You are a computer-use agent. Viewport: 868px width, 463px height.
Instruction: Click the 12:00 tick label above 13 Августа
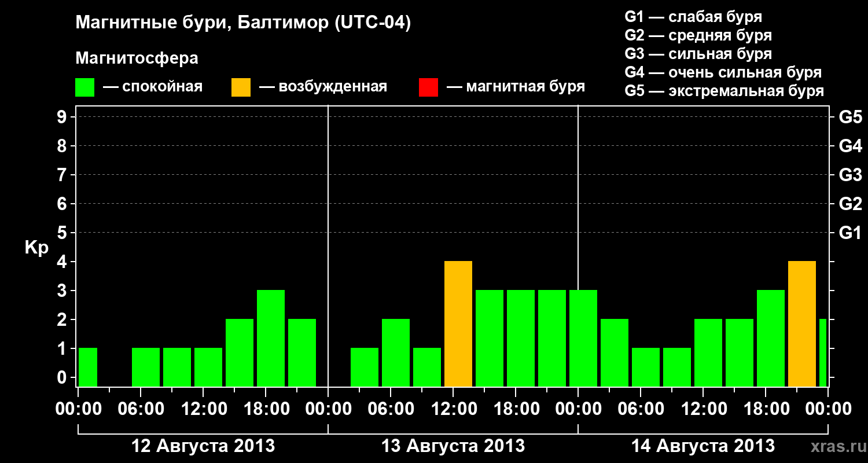453,409
